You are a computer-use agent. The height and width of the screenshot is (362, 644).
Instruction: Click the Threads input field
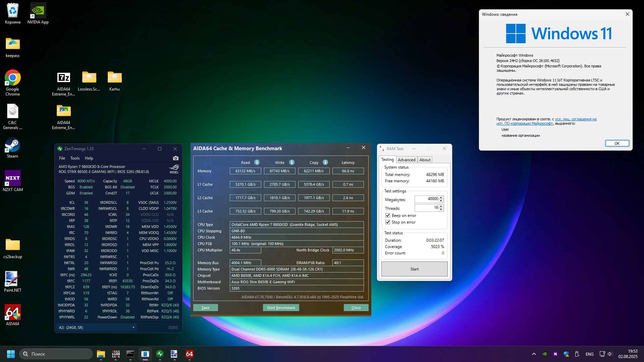[427, 208]
